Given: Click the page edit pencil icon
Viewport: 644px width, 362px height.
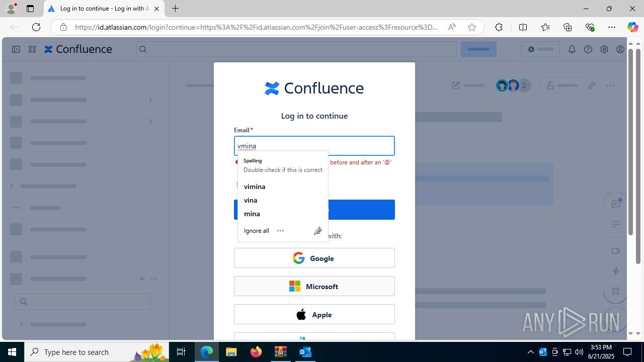Looking at the screenshot, I should click(456, 85).
